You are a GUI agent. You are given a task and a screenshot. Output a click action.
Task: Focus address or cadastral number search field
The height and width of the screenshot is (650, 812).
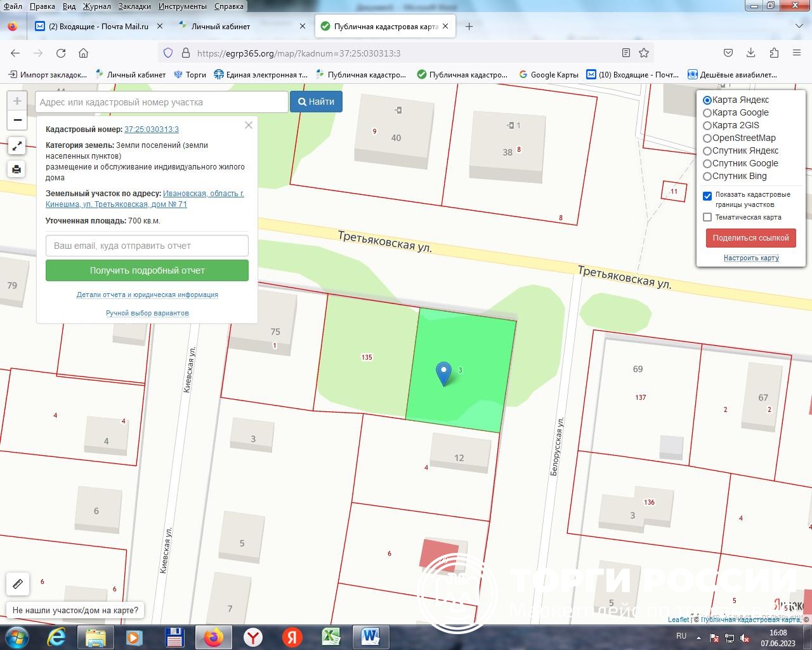click(162, 102)
